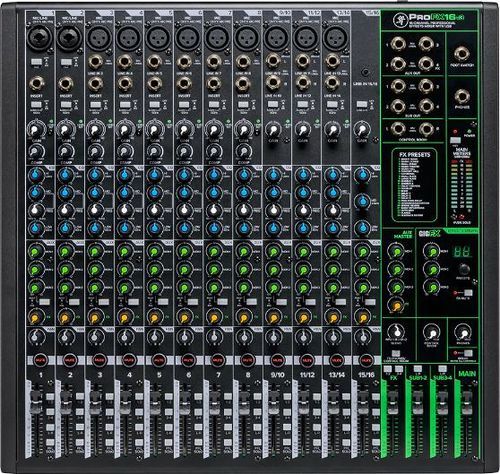
Task: Click channel 4's green MON 2 send knob
Action: point(125,269)
